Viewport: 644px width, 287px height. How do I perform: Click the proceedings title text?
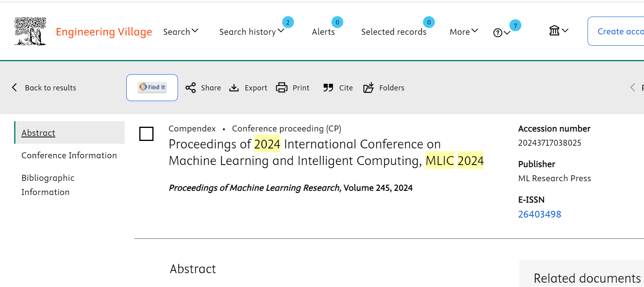[x=326, y=152]
